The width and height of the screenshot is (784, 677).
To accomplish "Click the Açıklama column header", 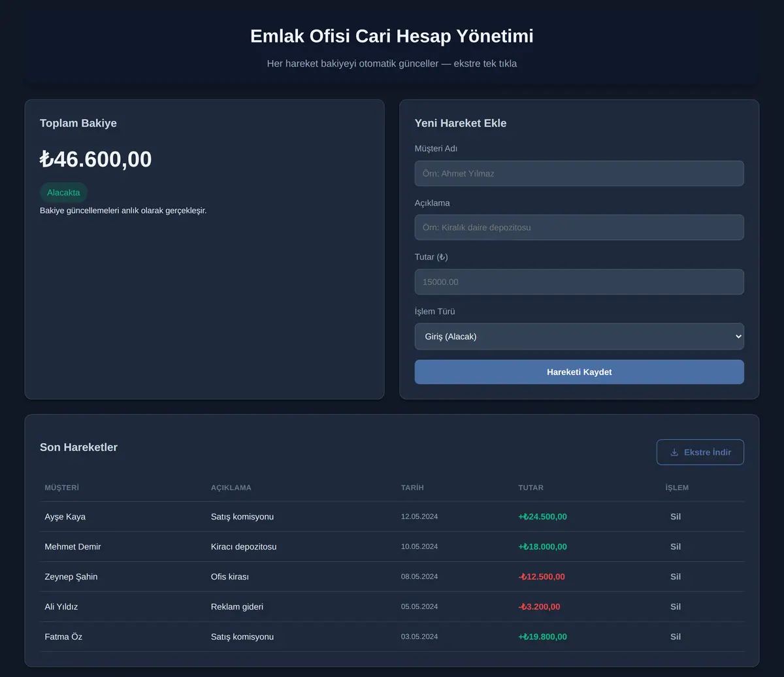I will coord(231,487).
